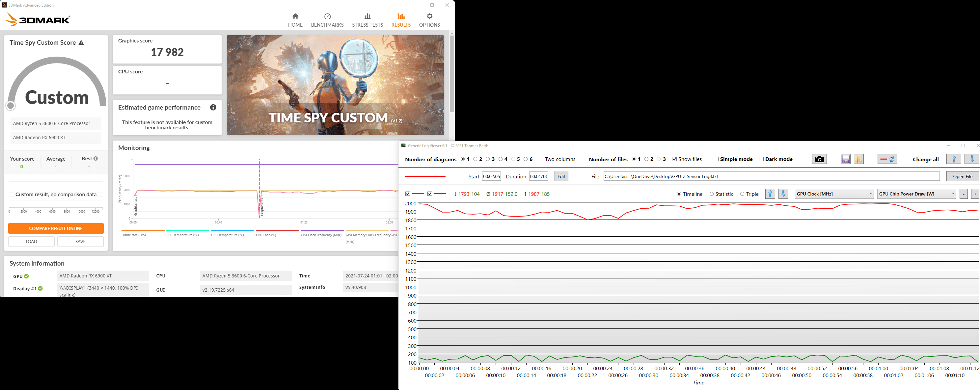Open the GPU Clock [MHz] dropdown

(834, 194)
